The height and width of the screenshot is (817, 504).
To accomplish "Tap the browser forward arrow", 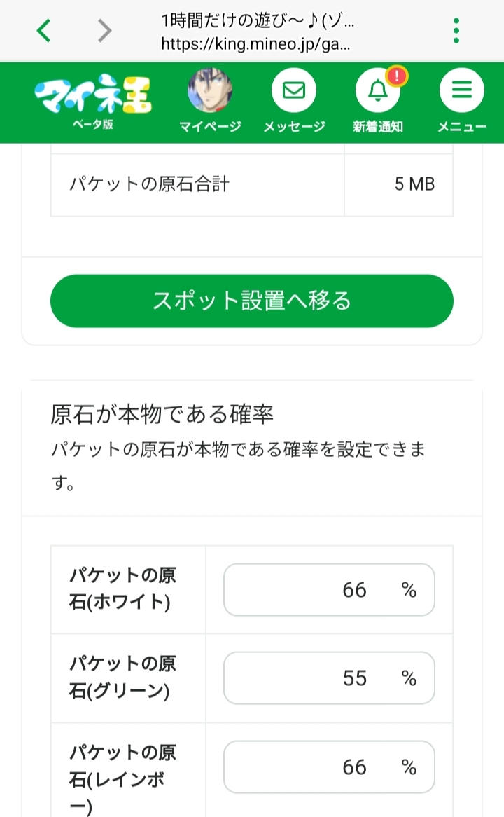I will 104,31.
